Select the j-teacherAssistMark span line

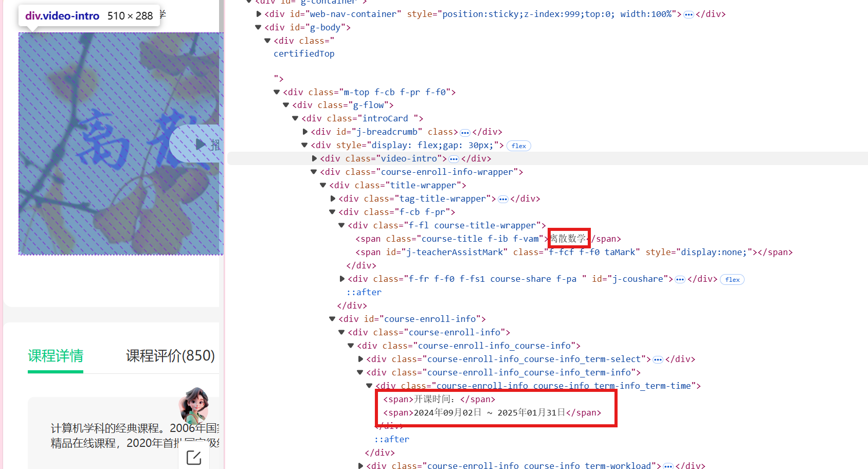coord(574,252)
